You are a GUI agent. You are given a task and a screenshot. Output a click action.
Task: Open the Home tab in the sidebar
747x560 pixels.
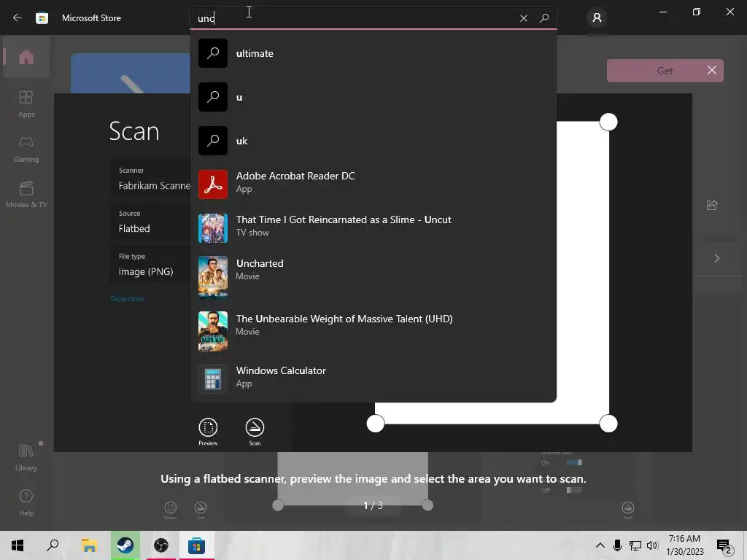click(26, 57)
